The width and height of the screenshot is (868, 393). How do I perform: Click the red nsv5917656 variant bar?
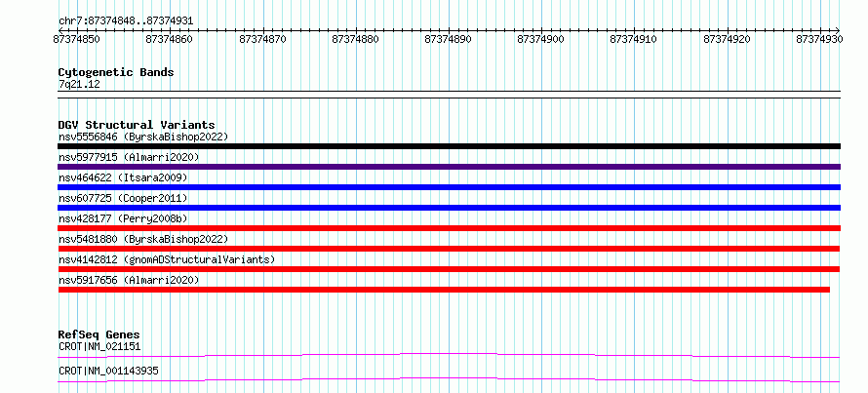tap(444, 290)
